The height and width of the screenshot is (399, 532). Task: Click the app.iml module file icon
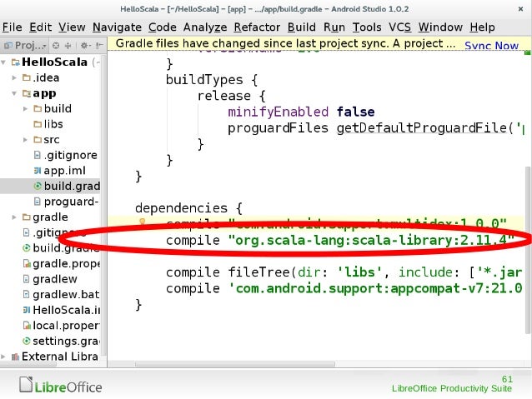coord(38,171)
